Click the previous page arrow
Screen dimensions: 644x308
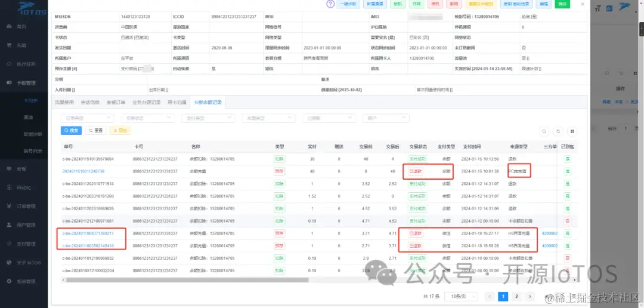[x=489, y=296]
